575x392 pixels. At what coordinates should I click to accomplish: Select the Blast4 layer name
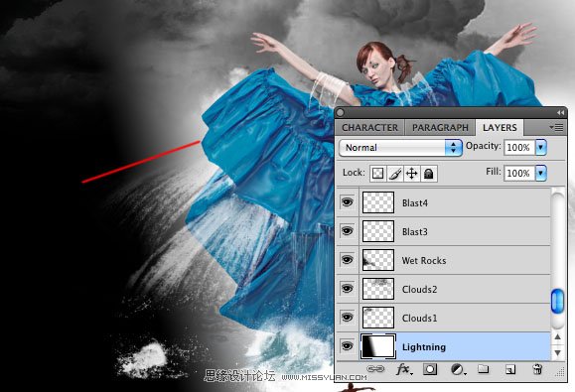[415, 203]
